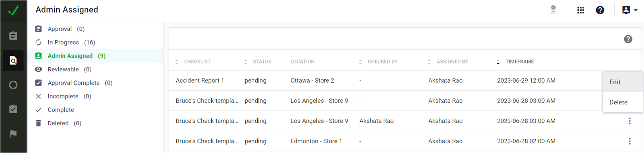Screen dimensions: 644x153
Task: Open the user account dropdown
Action: click(630, 10)
